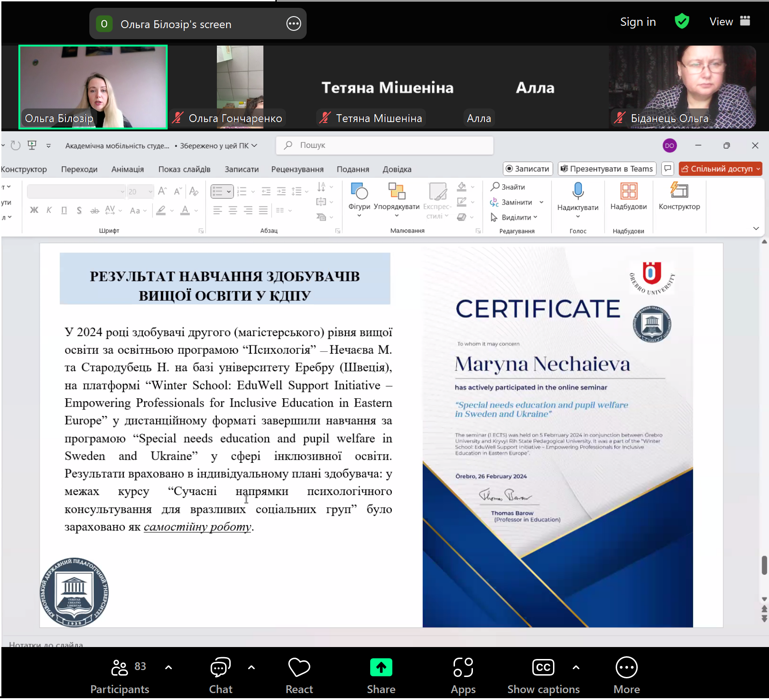Toggle bulleted list formatting
Screen dimensions: 769x700
[x=218, y=191]
